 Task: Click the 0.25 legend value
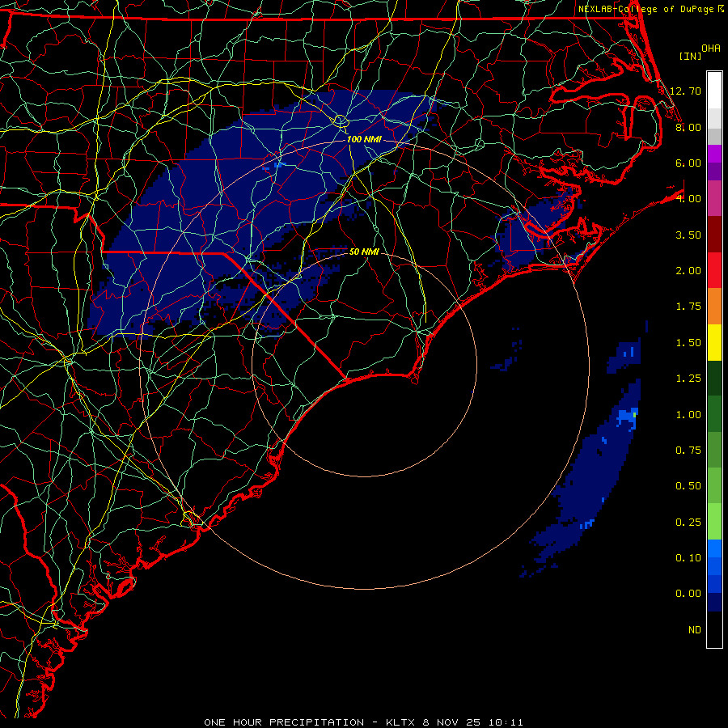click(688, 523)
